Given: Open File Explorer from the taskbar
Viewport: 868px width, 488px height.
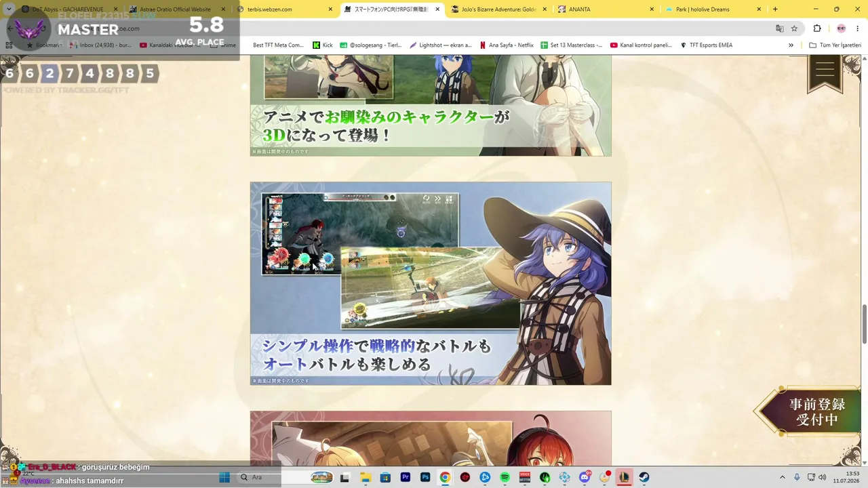Looking at the screenshot, I should (366, 477).
